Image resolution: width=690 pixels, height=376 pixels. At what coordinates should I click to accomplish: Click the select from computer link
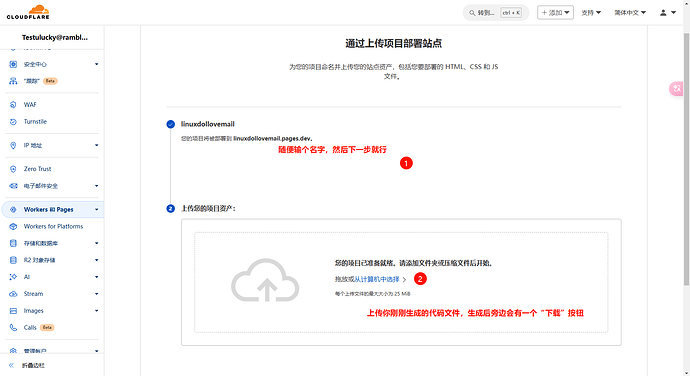[x=377, y=279]
